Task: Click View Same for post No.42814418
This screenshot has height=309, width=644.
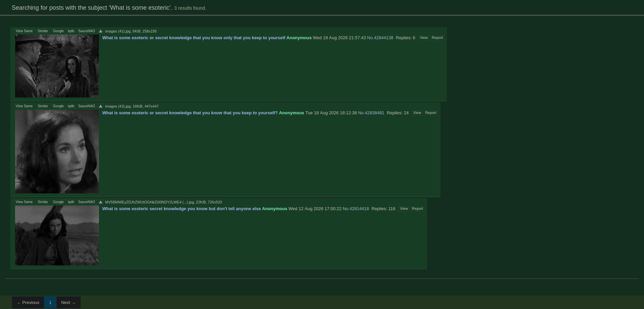Action: tap(24, 202)
